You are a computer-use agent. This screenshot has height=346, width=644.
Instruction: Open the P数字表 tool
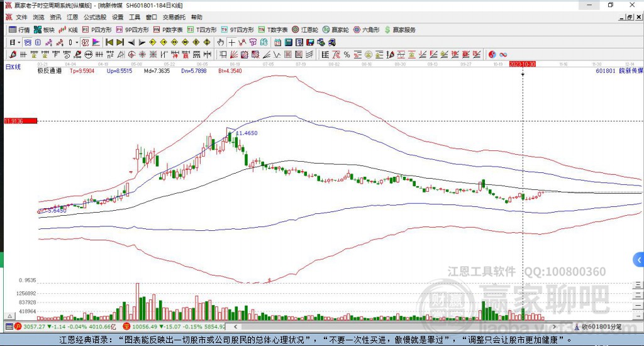coord(167,30)
